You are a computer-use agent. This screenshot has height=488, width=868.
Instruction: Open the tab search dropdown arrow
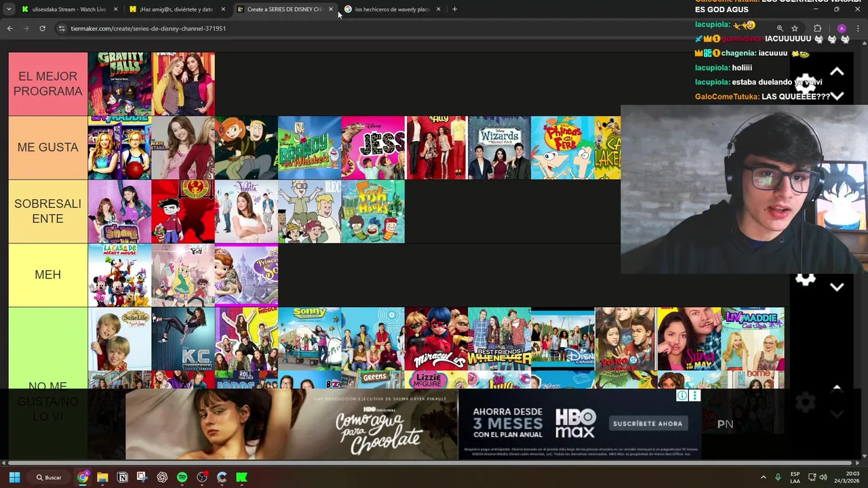[x=9, y=9]
